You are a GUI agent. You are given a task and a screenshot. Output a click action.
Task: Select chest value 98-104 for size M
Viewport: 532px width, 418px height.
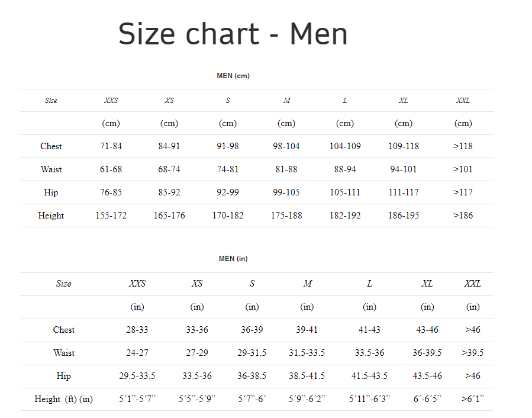click(286, 146)
